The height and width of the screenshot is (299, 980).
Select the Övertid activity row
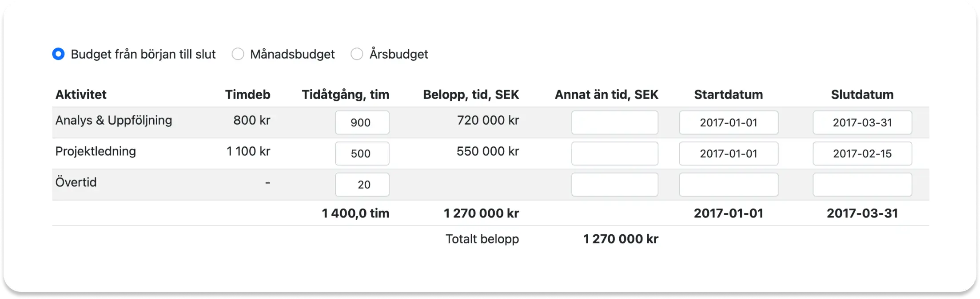76,182
